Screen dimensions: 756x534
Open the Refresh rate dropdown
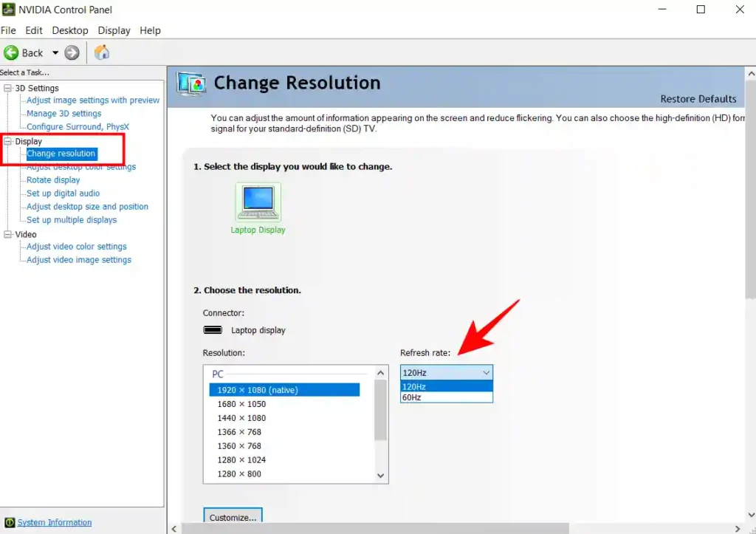[x=485, y=372]
